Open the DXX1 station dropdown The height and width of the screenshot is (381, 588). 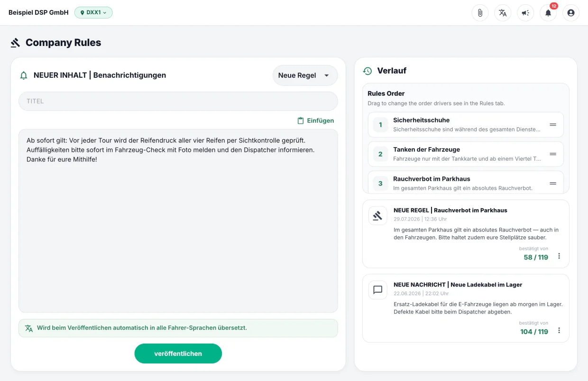[93, 13]
